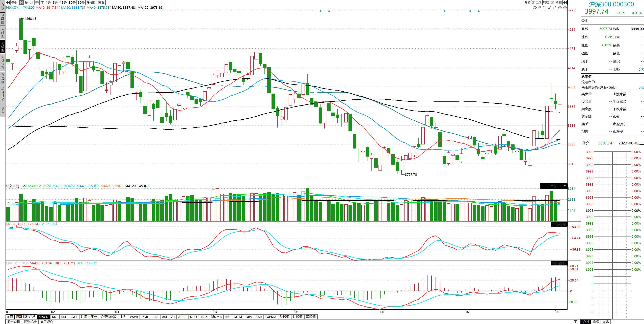
Task: Zoom out with the minus circle icon
Action: [x=565, y=8]
